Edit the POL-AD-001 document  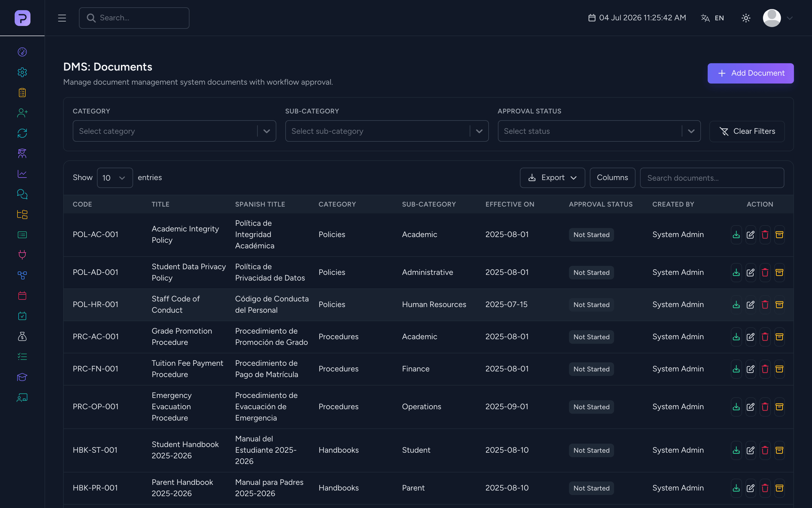coord(751,272)
